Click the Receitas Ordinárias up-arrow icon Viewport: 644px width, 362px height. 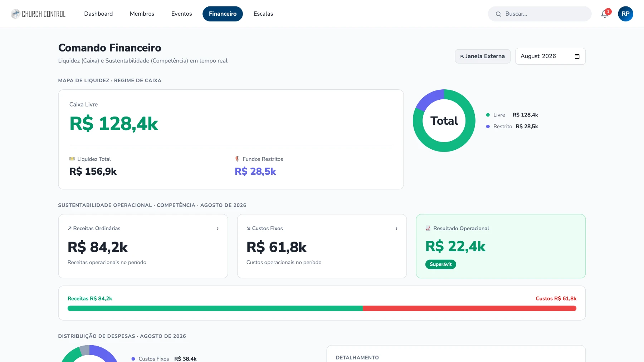(69, 228)
